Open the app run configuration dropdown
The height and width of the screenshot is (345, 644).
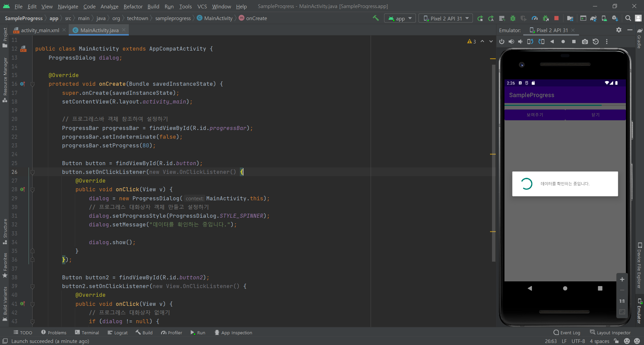pyautogui.click(x=400, y=18)
